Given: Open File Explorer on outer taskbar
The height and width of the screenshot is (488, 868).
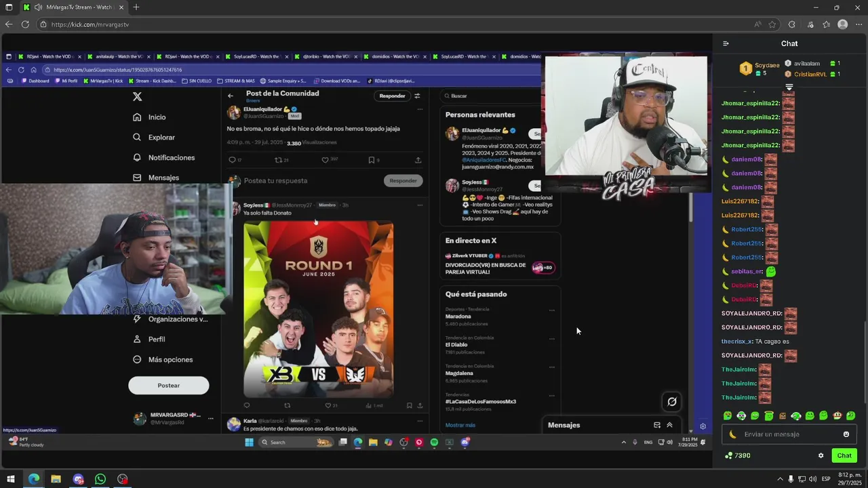Looking at the screenshot, I should coord(56,479).
